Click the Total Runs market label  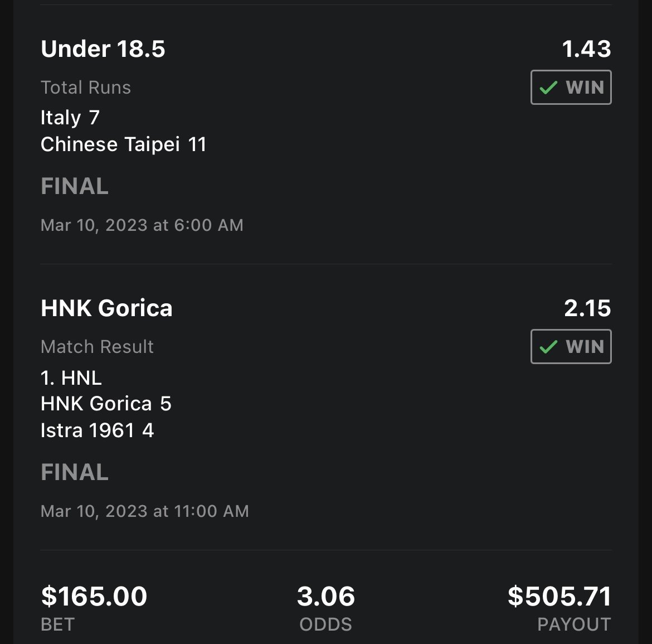(x=86, y=88)
